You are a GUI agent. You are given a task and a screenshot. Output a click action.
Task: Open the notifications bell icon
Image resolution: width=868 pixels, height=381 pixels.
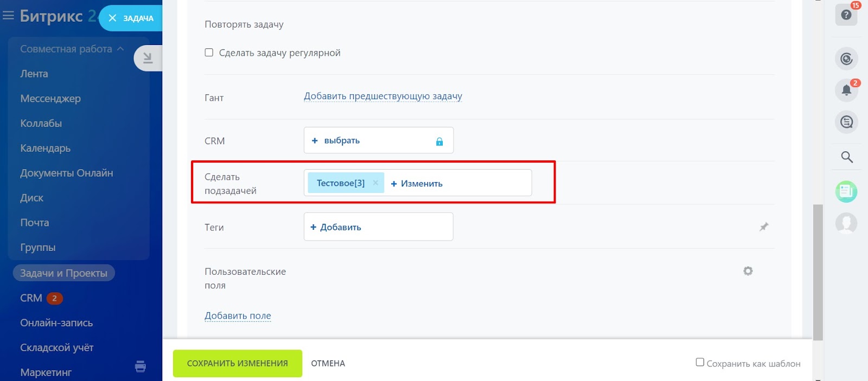[x=846, y=90]
